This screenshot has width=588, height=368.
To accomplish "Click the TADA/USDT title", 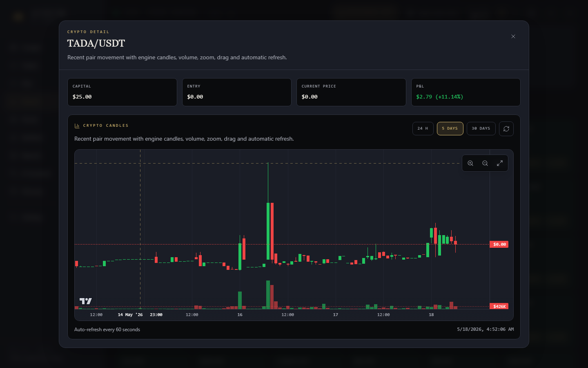I will coord(96,43).
